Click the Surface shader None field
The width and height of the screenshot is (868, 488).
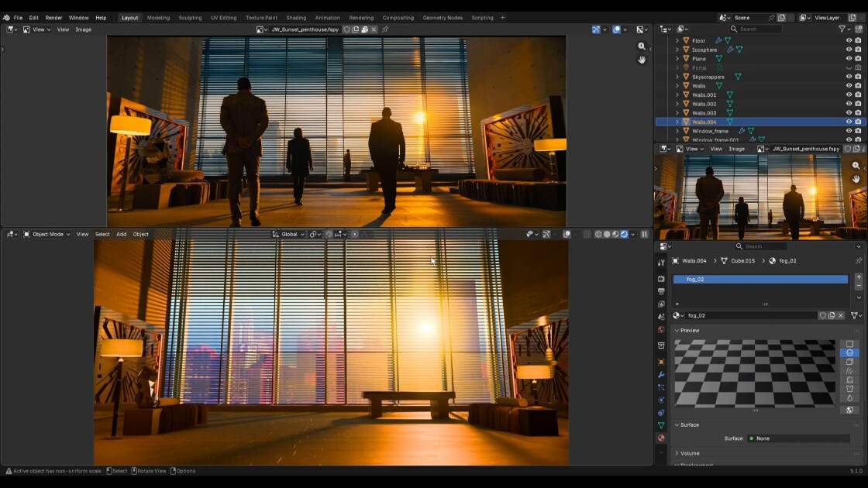tap(798, 438)
